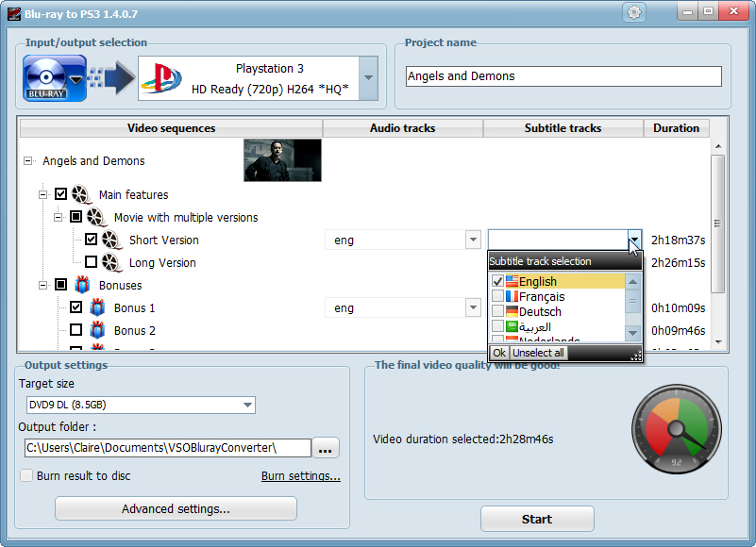Toggle the Bonuses checkbox
The height and width of the screenshot is (547, 756).
[x=60, y=285]
